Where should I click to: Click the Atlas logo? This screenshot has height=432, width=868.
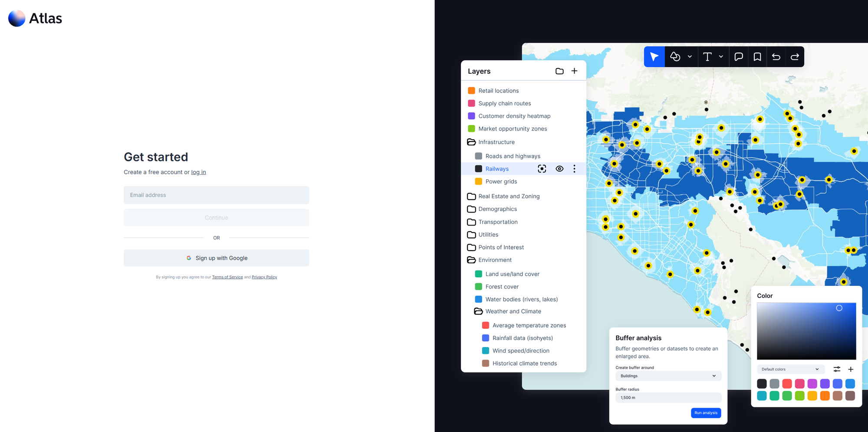[35, 18]
